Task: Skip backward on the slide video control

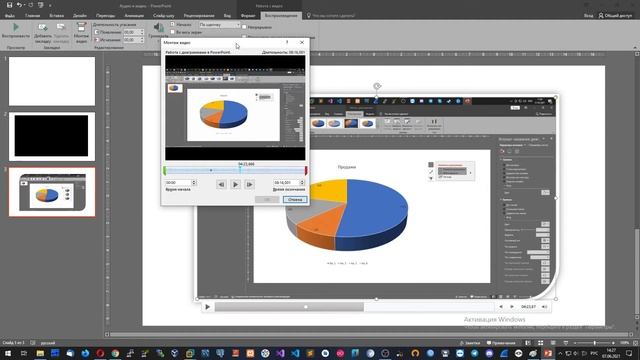Action: point(501,307)
